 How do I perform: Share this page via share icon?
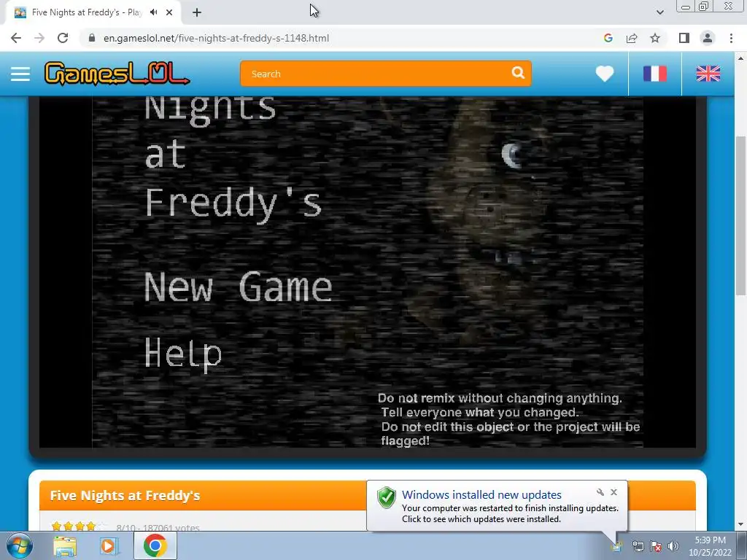point(632,38)
